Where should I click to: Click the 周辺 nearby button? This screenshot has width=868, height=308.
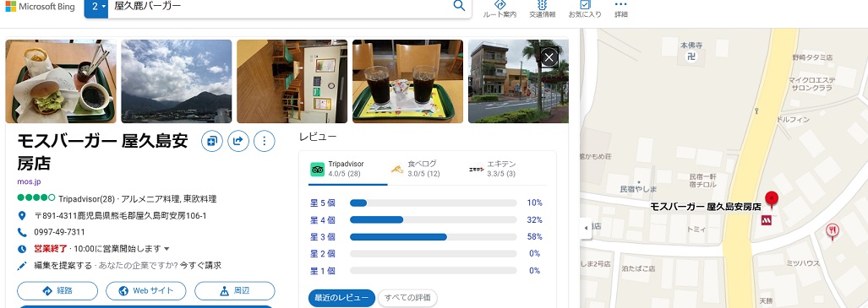(x=235, y=291)
